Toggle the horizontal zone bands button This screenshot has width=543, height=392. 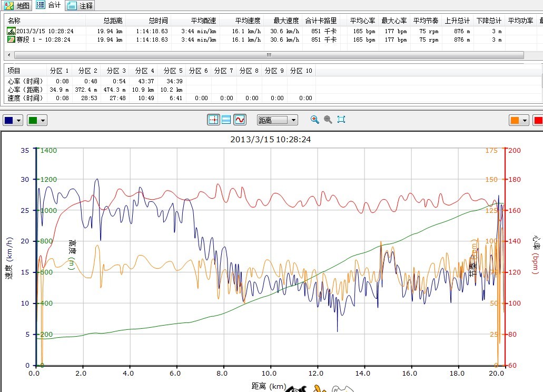pos(226,120)
